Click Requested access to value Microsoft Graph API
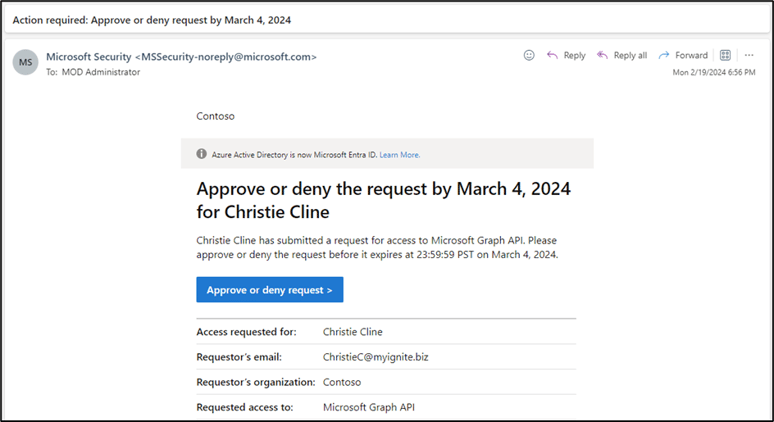The height and width of the screenshot is (422, 774). coord(369,407)
